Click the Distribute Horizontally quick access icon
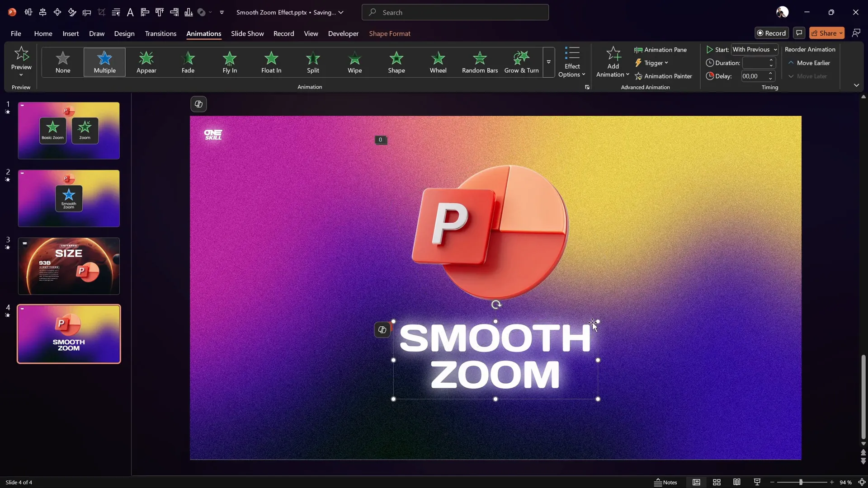868x488 pixels. (x=28, y=12)
